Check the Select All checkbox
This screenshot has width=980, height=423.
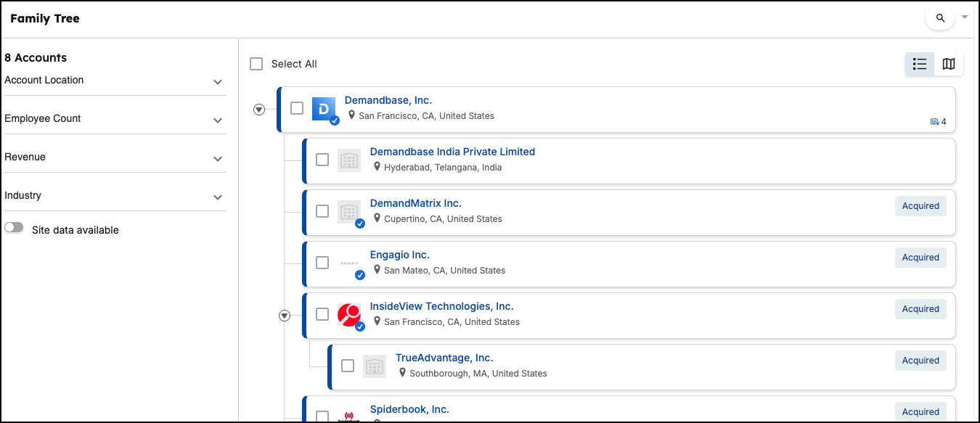pos(256,64)
